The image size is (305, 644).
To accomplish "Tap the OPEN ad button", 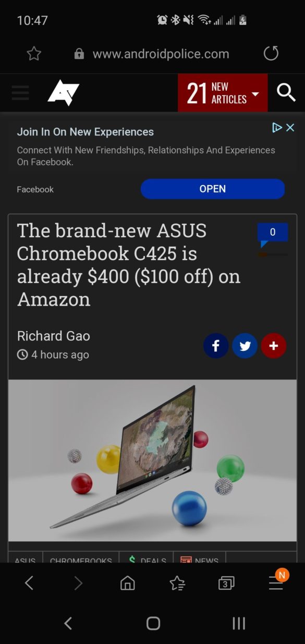I will (x=213, y=189).
